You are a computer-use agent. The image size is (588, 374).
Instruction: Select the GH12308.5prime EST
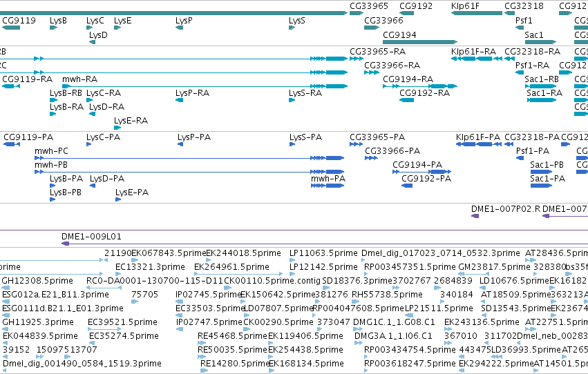coord(6,288)
